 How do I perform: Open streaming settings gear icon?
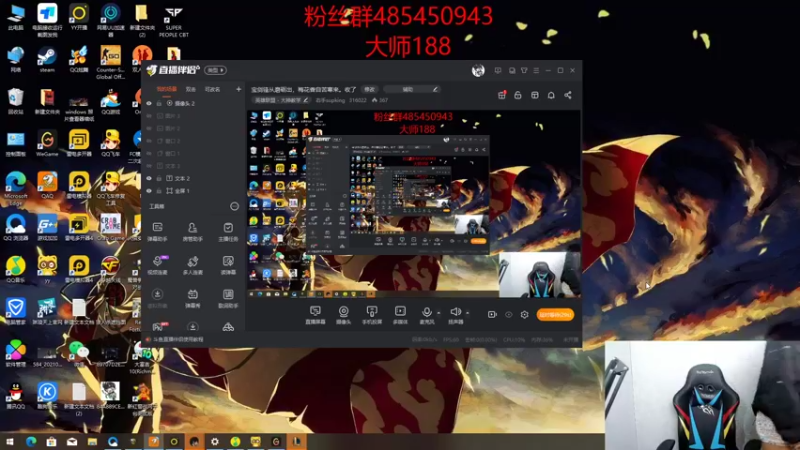click(x=524, y=315)
